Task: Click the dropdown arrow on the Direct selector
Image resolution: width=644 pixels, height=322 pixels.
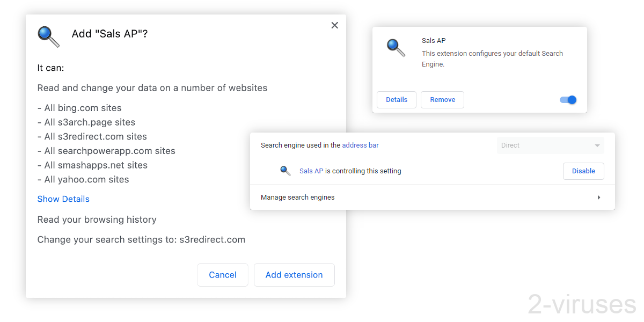Action: pyautogui.click(x=597, y=145)
